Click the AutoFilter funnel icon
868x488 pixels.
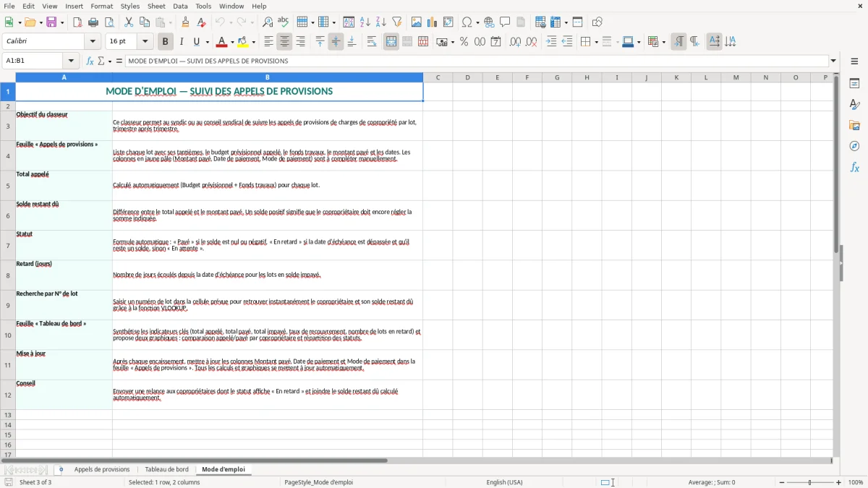[x=396, y=22]
